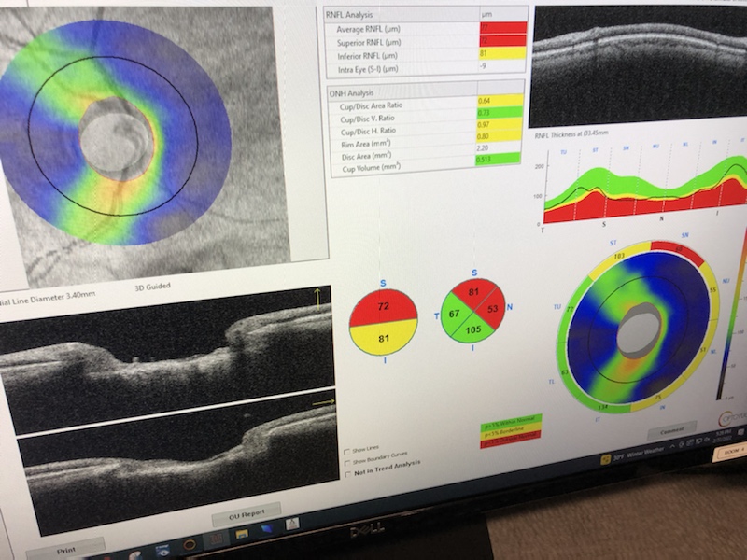The width and height of the screenshot is (747, 560).
Task: Toggle the Not in Trend Analysis checkbox
Action: coord(347,474)
